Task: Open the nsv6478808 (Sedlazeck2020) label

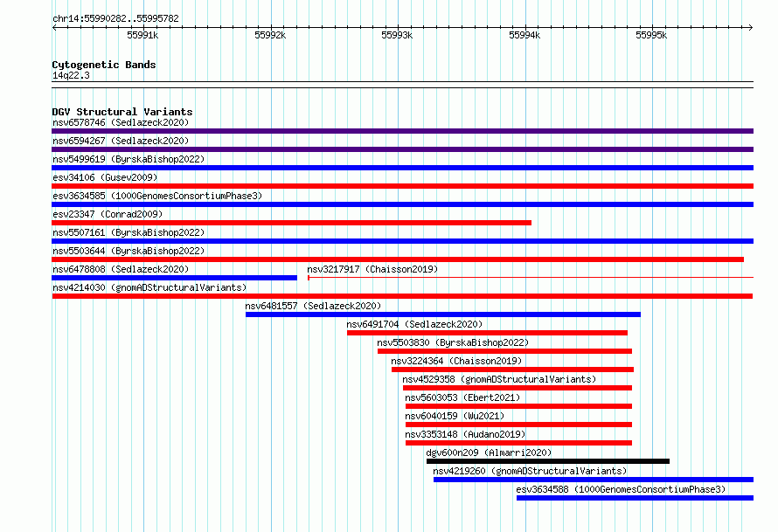Action: point(121,269)
